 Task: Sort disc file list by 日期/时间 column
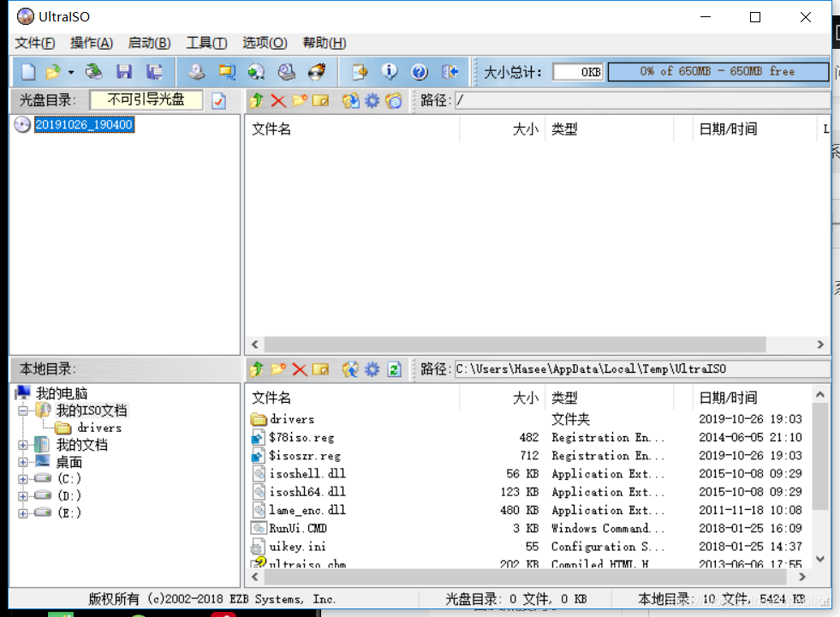coord(754,129)
